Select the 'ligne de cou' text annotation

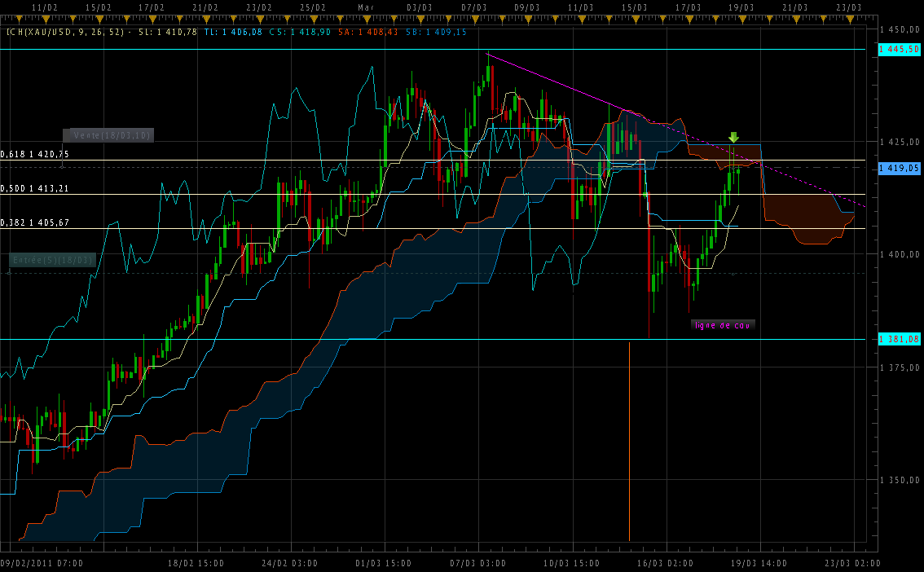coord(723,324)
